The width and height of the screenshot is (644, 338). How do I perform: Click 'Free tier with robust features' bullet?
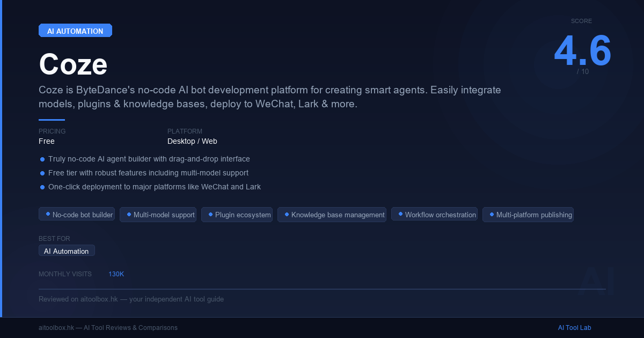(x=144, y=173)
